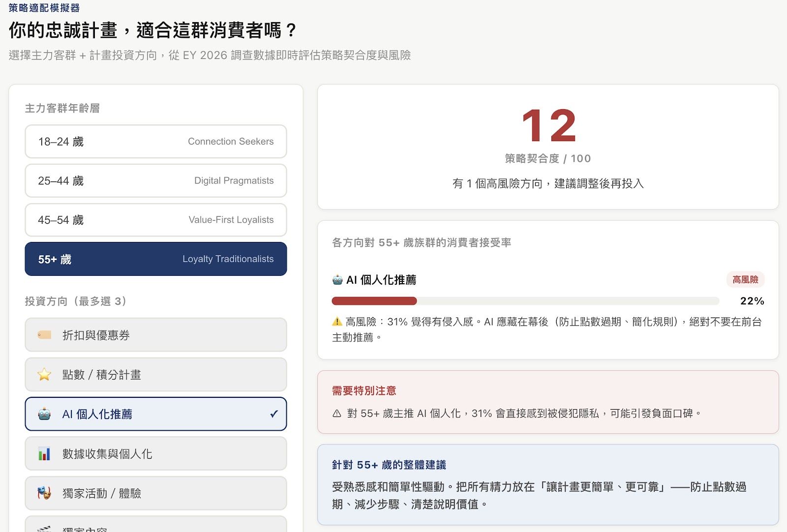Click the big red score number 12
Screen dimensions: 787x532
click(x=548, y=125)
